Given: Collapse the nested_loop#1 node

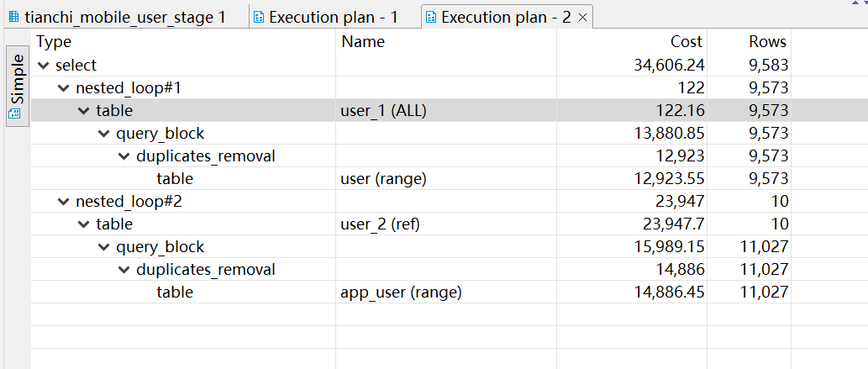Looking at the screenshot, I should point(64,88).
